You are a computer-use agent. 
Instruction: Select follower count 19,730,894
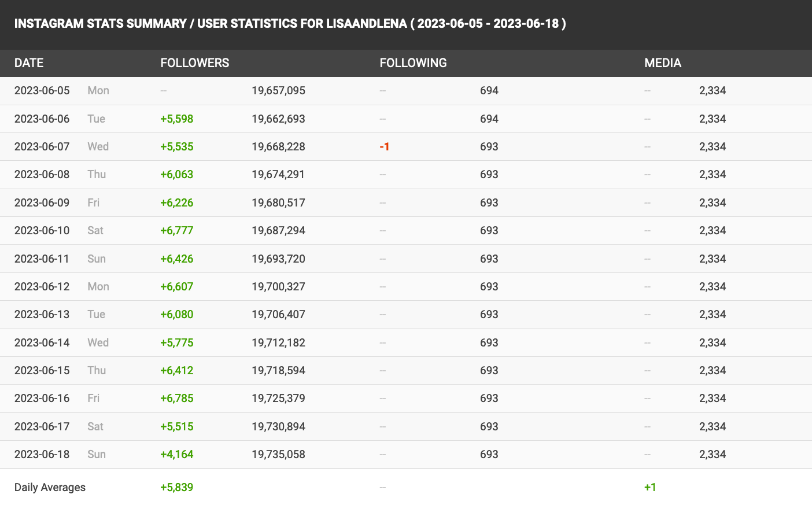click(278, 427)
